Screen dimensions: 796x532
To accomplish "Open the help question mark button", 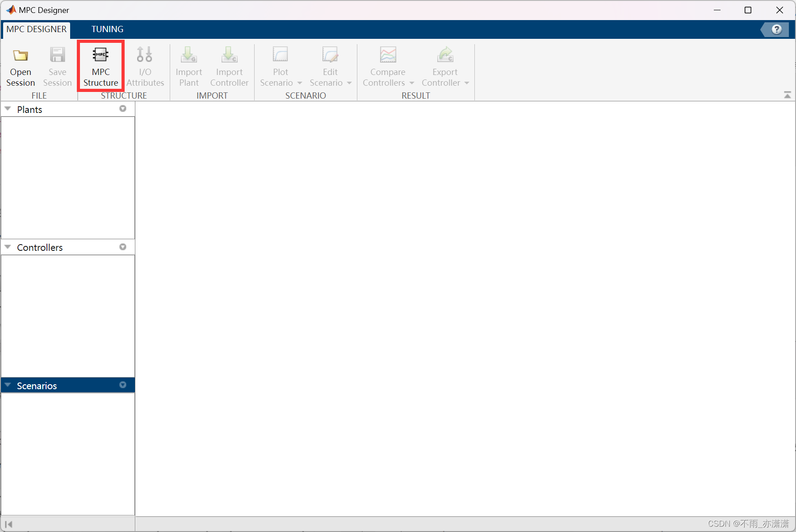I will tap(777, 29).
